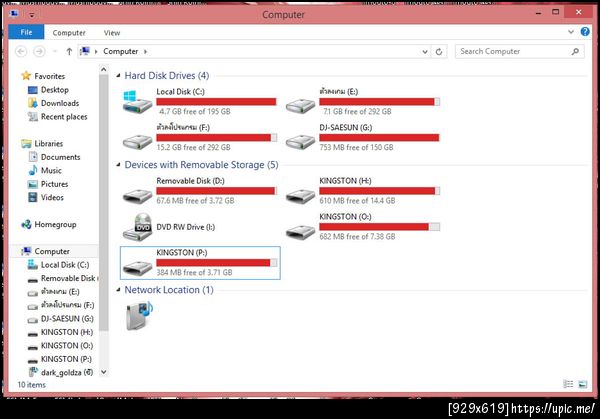Expand the breadcrumb arrow after Computer
Viewport: 600px width, 419px height.
145,51
